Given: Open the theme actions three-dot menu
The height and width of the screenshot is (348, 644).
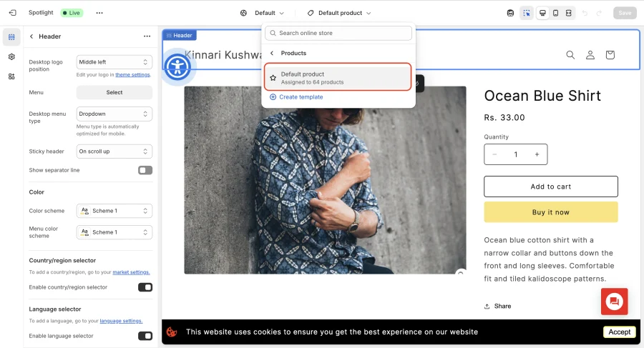Looking at the screenshot, I should [x=99, y=13].
